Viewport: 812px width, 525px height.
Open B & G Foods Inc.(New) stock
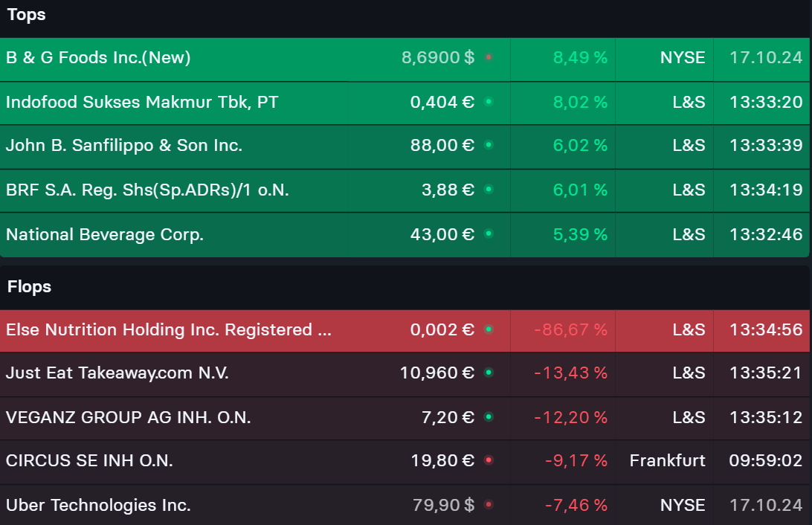tap(98, 57)
